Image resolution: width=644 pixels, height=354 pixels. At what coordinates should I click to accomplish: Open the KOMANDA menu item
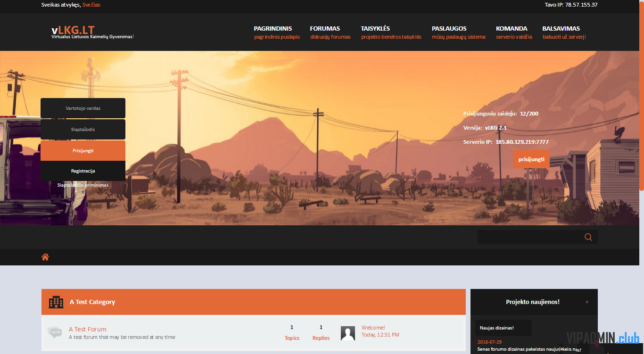pyautogui.click(x=514, y=32)
